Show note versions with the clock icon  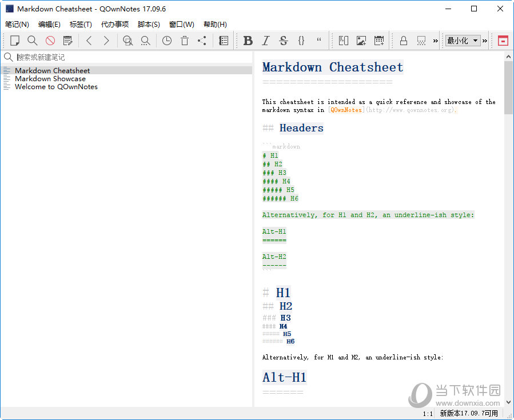[x=167, y=41]
